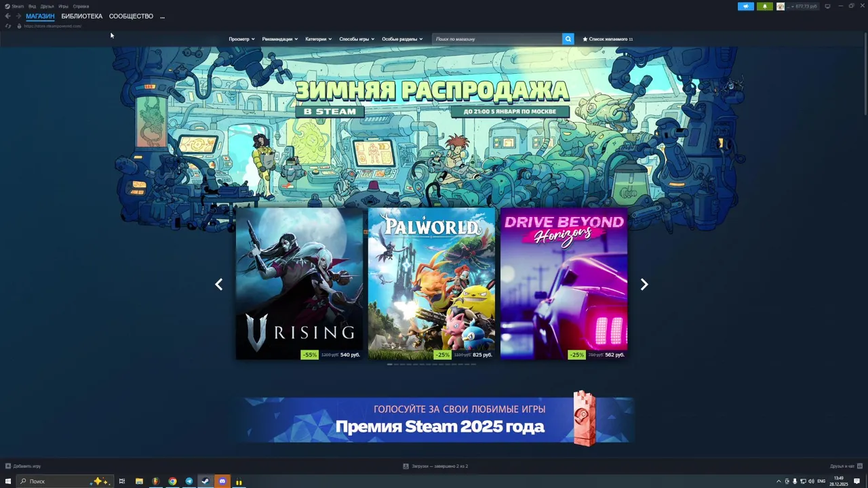
Task: Open the Справка menu
Action: [x=81, y=6]
